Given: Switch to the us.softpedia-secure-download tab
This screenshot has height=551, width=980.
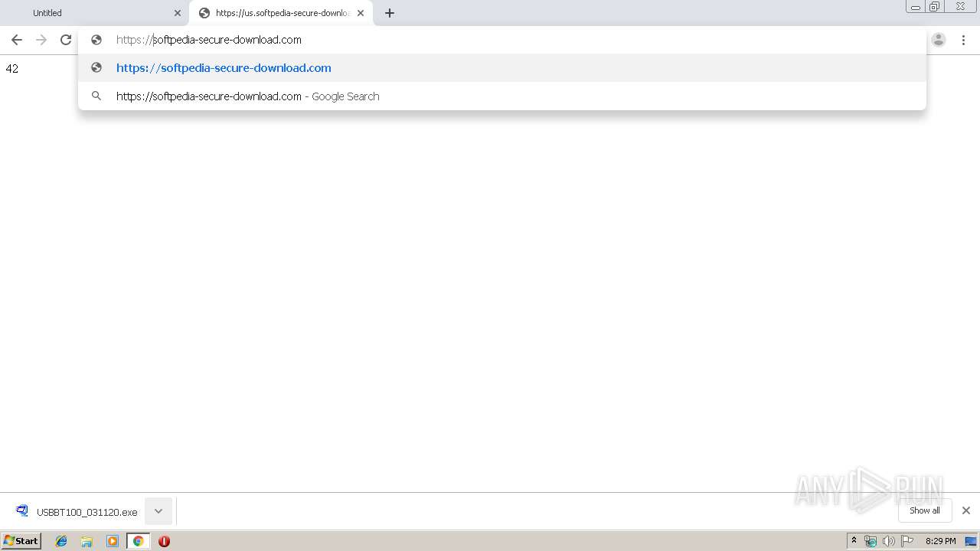Looking at the screenshot, I should [281, 13].
